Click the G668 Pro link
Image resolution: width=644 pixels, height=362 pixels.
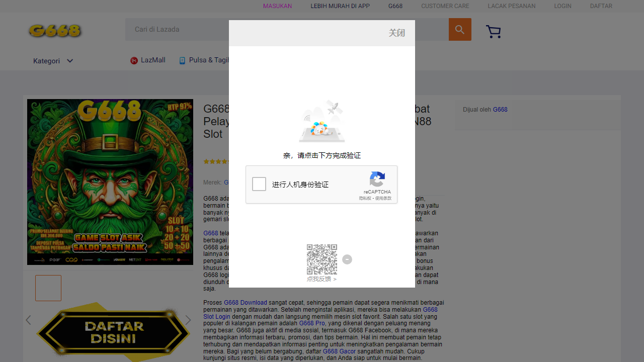click(312, 324)
